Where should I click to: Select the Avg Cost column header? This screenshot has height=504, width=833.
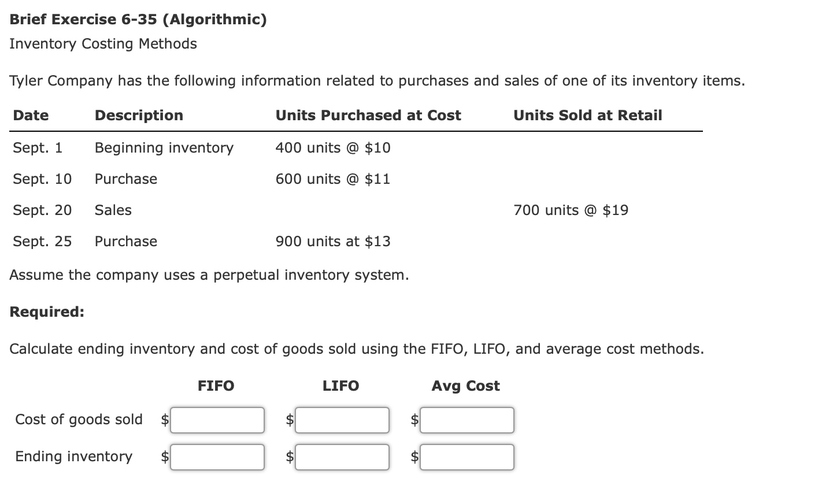click(466, 386)
